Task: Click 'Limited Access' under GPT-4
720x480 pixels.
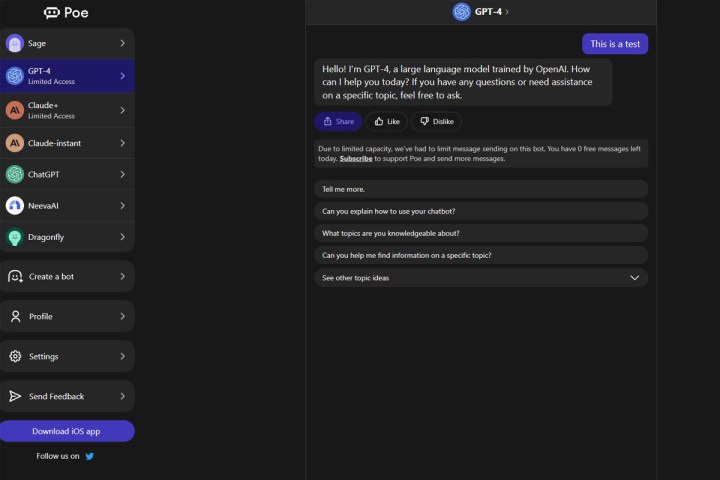Action: click(51, 82)
